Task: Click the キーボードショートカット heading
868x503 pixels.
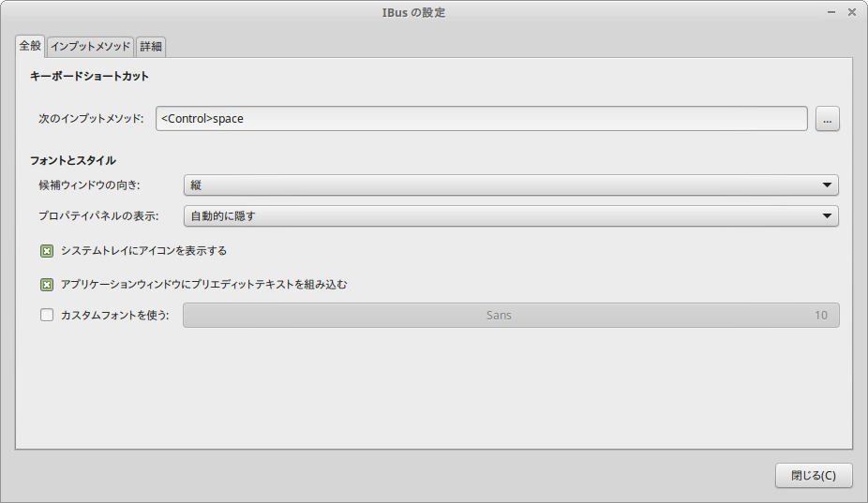Action: 89,77
